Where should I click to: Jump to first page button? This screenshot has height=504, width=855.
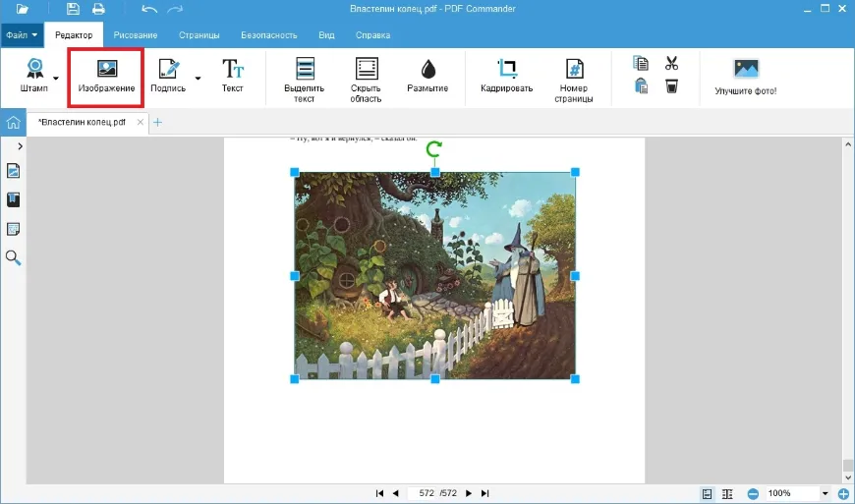pos(379,493)
